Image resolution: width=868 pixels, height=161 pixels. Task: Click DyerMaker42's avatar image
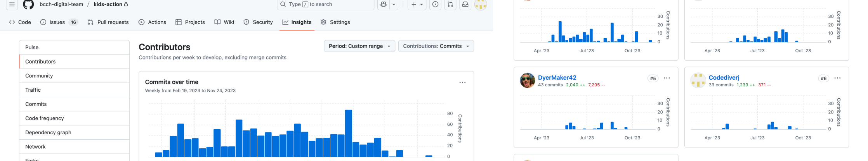tap(527, 80)
